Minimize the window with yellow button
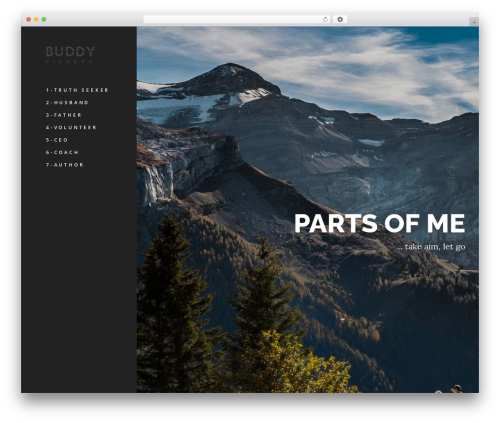Screen dimensions: 500x423 coord(36,20)
